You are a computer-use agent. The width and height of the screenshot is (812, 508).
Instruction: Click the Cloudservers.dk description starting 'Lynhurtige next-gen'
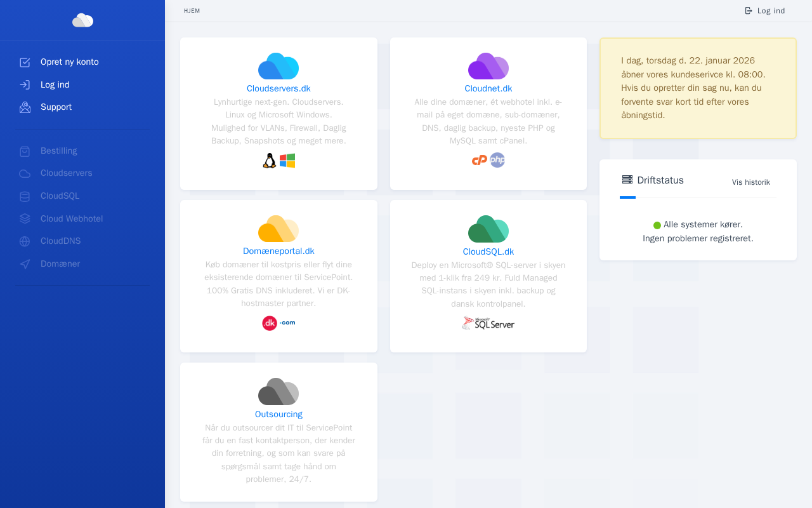click(x=278, y=121)
